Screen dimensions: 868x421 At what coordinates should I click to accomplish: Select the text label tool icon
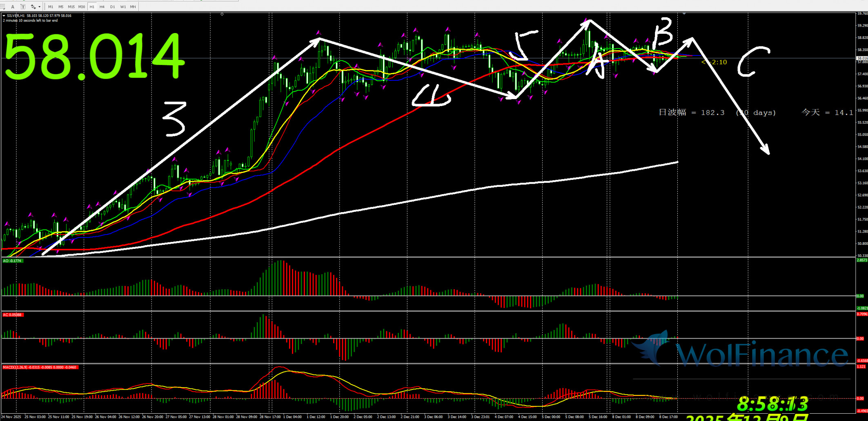coord(23,7)
